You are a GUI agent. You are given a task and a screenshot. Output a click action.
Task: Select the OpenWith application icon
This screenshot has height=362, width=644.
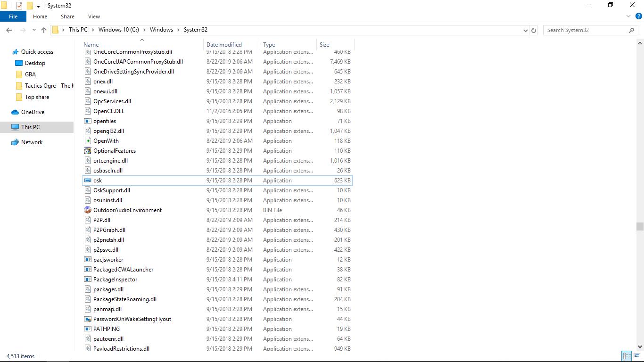point(87,141)
